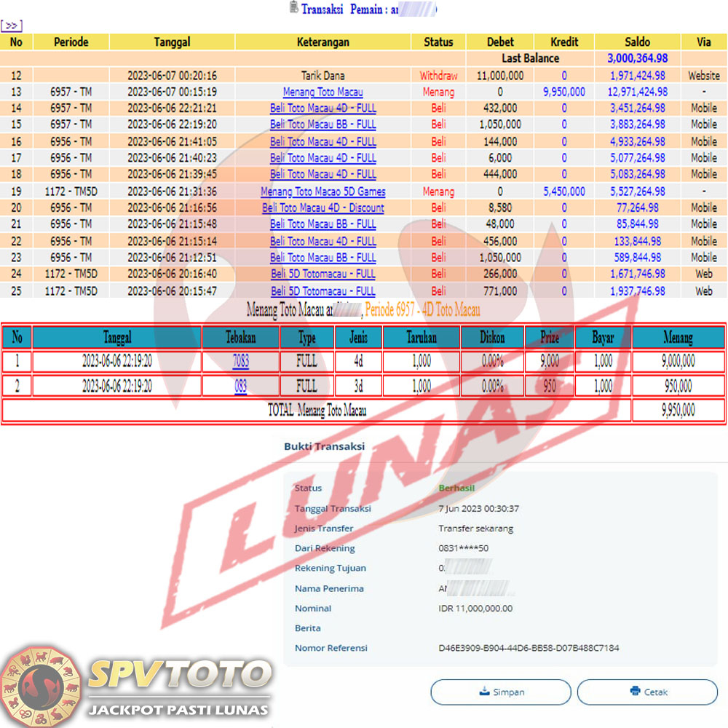The image size is (728, 728).
Task: Open Menang Toto Macao 5D Games link
Action: tap(323, 191)
